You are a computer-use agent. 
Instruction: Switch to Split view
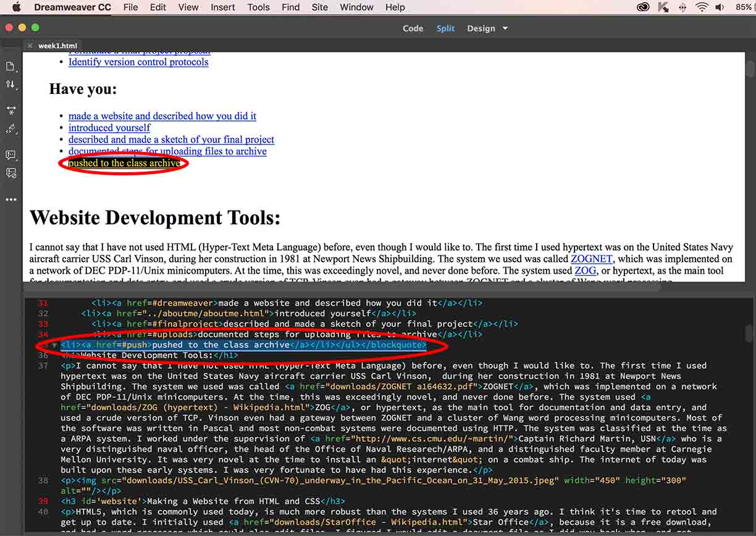pyautogui.click(x=445, y=28)
